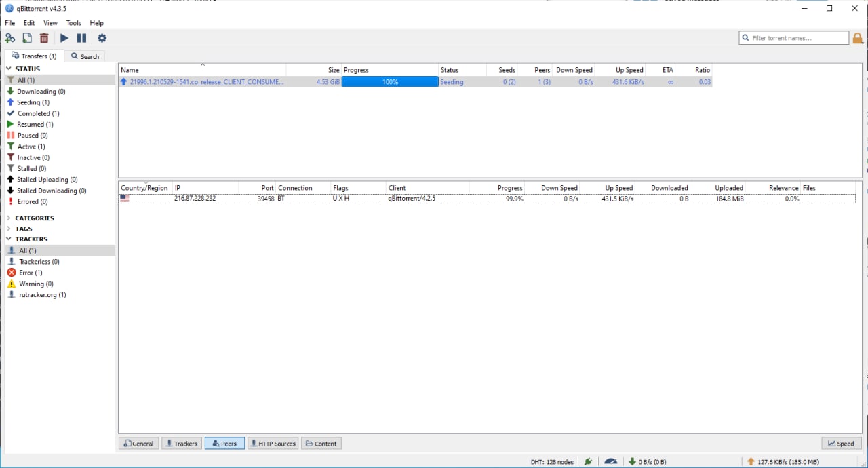This screenshot has height=468, width=868.
Task: Open Options via the gear icon
Action: tap(102, 38)
